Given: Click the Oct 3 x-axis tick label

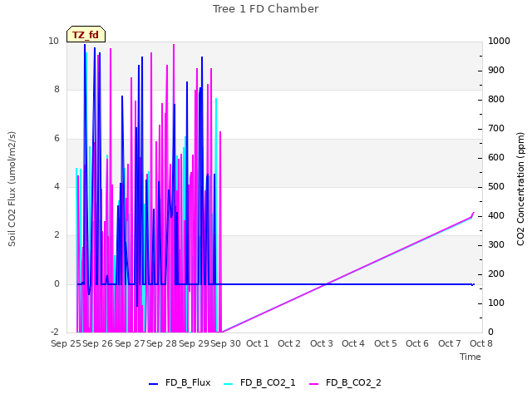Looking at the screenshot, I should coord(322,343).
